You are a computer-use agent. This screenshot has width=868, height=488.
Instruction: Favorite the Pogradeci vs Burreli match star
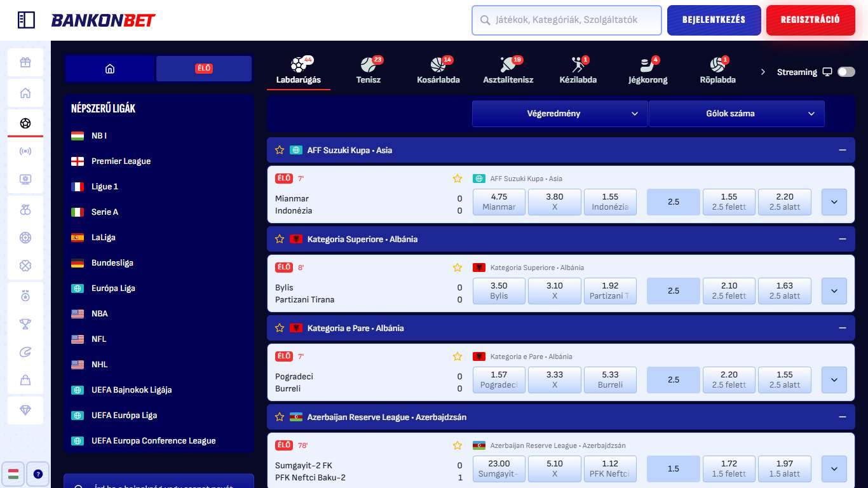457,356
